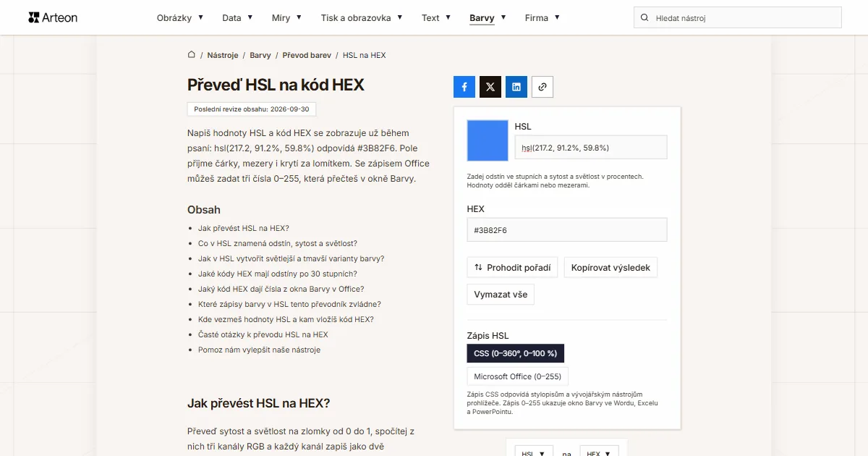The height and width of the screenshot is (456, 868).
Task: Copy page link icon
Action: click(542, 87)
